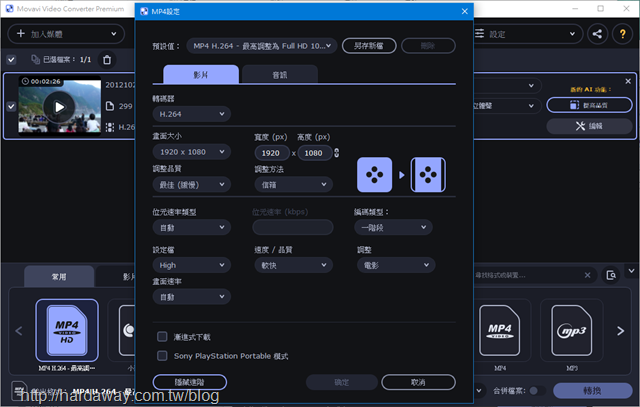Open the 1920 x 1080 frame size dropdown
The width and height of the screenshot is (640, 407).
(x=191, y=152)
